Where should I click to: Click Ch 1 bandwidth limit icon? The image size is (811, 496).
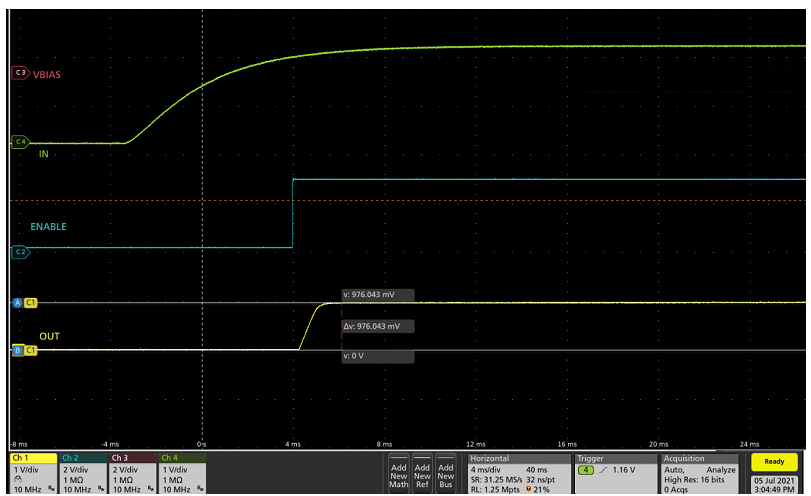click(51, 489)
